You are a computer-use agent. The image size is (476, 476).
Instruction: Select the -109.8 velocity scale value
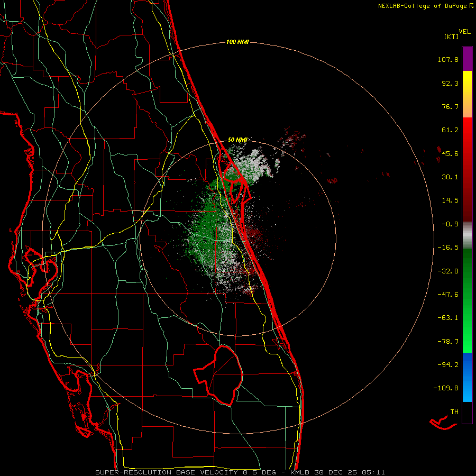tap(446, 388)
